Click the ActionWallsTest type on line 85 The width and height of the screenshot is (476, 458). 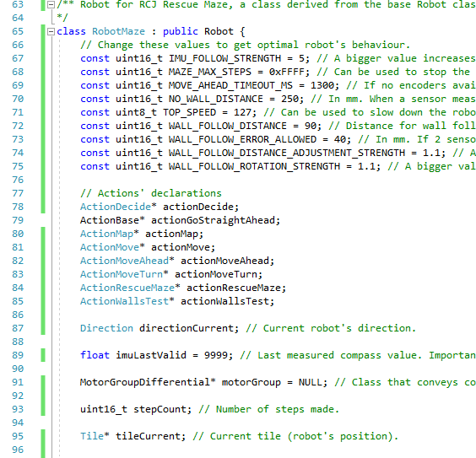pyautogui.click(x=124, y=301)
